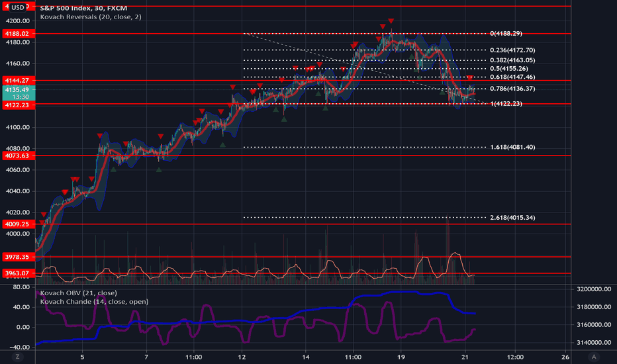The width and height of the screenshot is (617, 364).
Task: Select the 0.236(4172.70) Fibonacci label
Action: pyautogui.click(x=512, y=50)
